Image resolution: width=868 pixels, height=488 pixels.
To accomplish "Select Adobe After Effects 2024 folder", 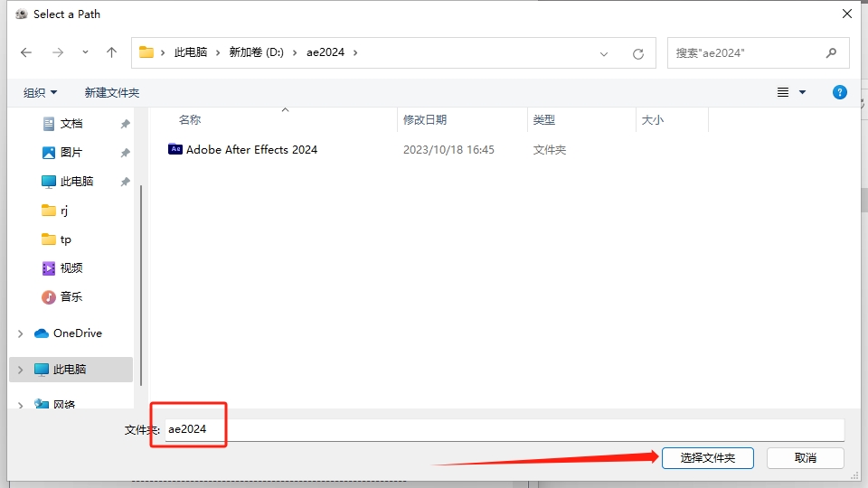I will tap(251, 149).
